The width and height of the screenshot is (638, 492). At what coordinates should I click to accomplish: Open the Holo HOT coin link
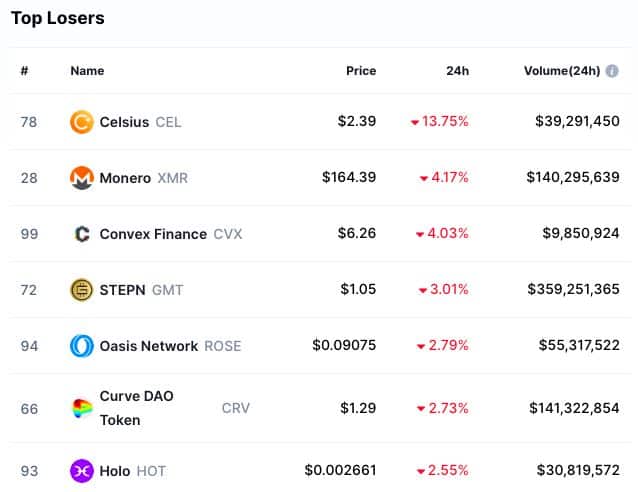point(132,471)
